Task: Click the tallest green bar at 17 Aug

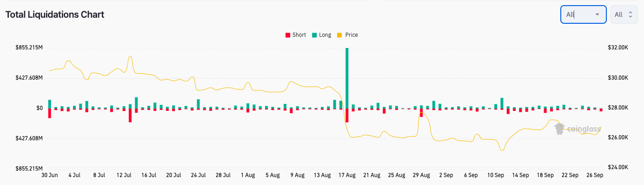Action: pyautogui.click(x=347, y=78)
